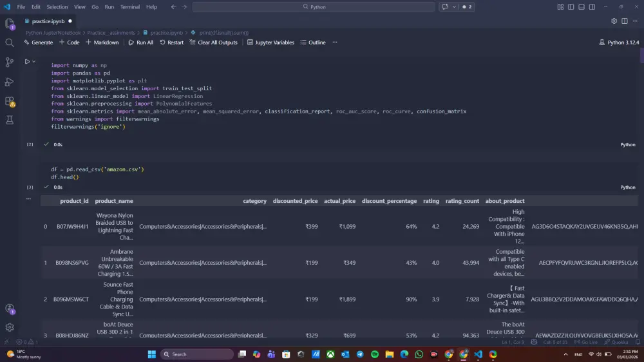Open the Copilot dropdown chevron
Image resolution: width=644 pixels, height=362 pixels.
click(x=454, y=6)
